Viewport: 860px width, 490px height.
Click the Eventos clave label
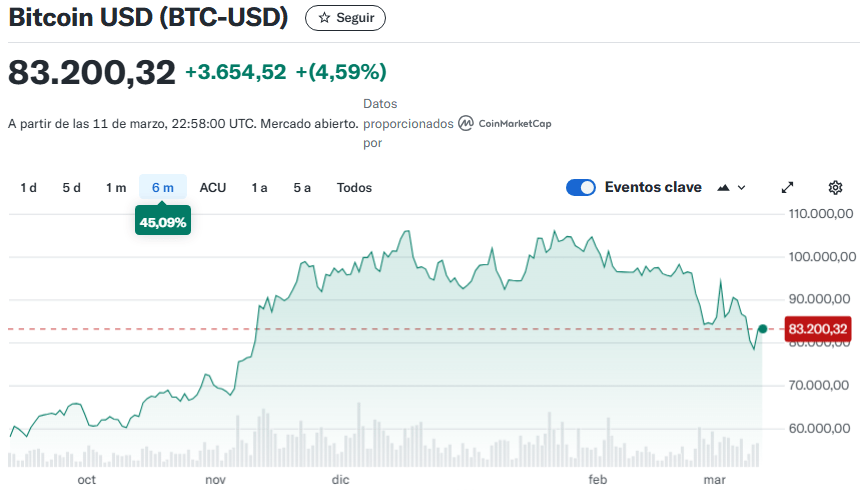click(653, 187)
